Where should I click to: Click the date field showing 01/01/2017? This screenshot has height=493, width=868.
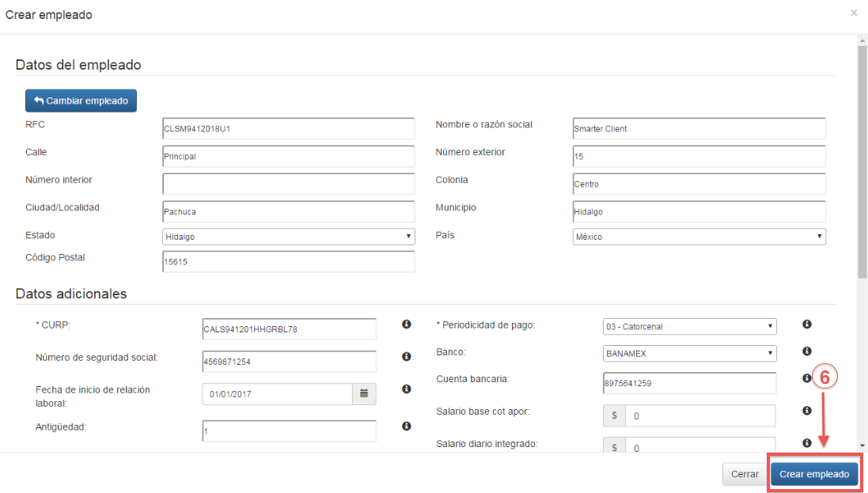point(278,394)
